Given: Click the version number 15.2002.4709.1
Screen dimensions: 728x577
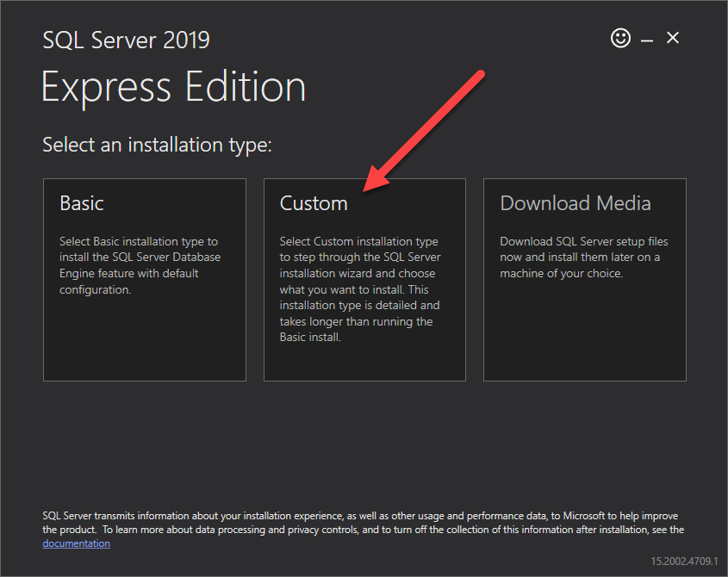Looking at the screenshot, I should (684, 561).
